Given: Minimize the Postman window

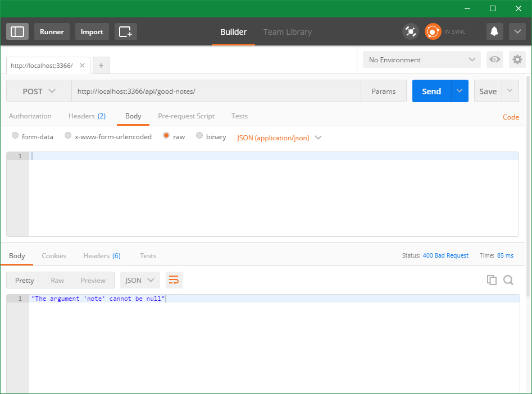Looking at the screenshot, I should pos(467,8).
